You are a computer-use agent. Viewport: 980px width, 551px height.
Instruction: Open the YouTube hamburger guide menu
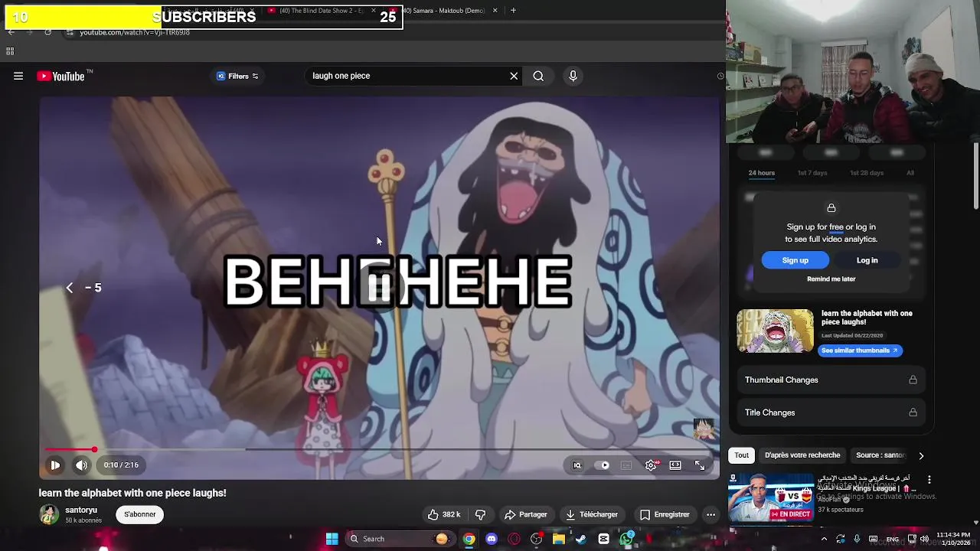(18, 76)
